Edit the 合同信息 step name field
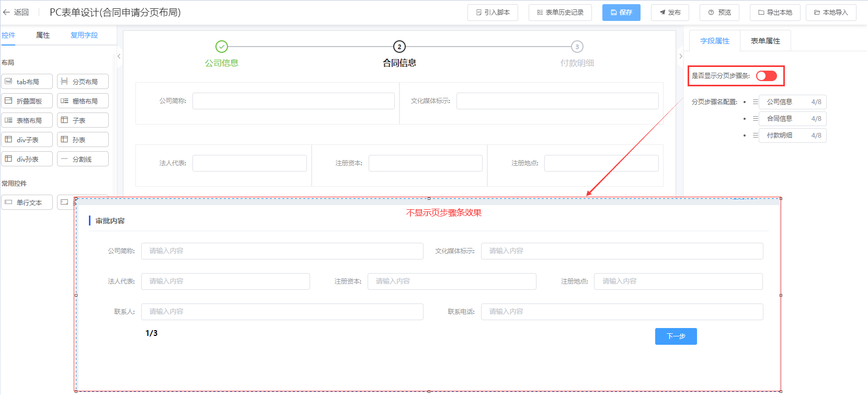The width and height of the screenshot is (868, 395). 793,119
